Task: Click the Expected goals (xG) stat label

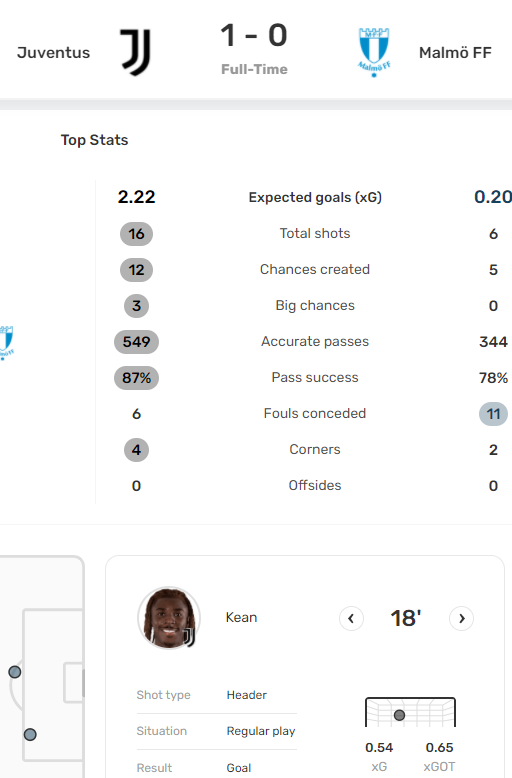Action: [x=315, y=197]
